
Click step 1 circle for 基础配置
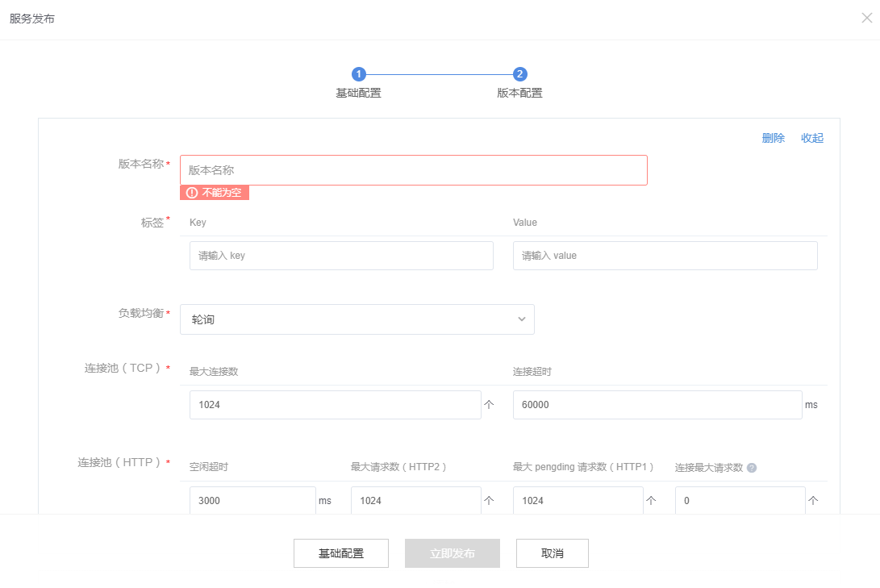point(359,74)
